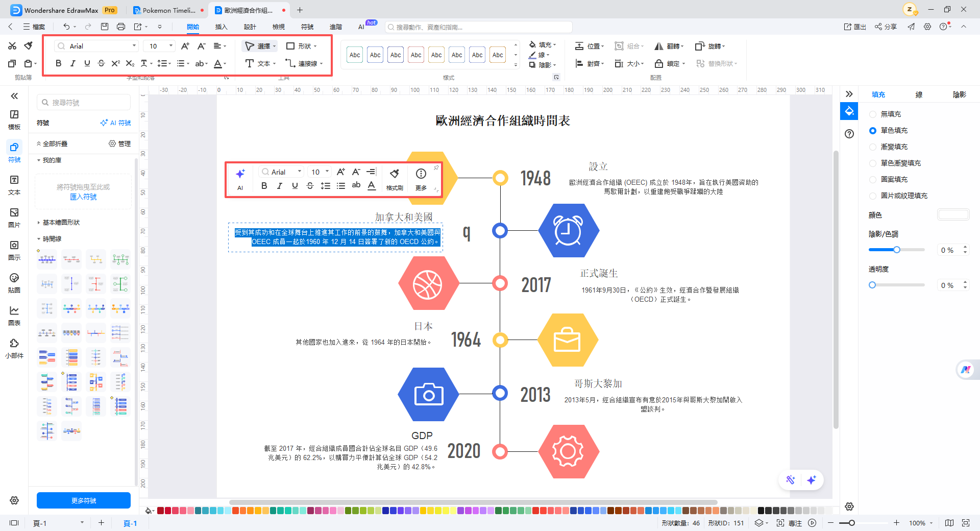Open the Position dropdown in Arrange
The width and height of the screenshot is (980, 531).
point(590,46)
